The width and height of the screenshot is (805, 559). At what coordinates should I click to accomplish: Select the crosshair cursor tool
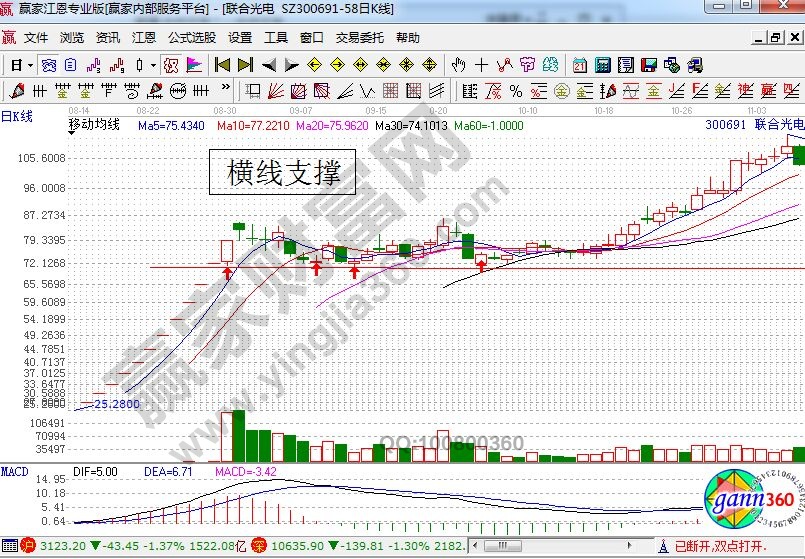pyautogui.click(x=482, y=65)
